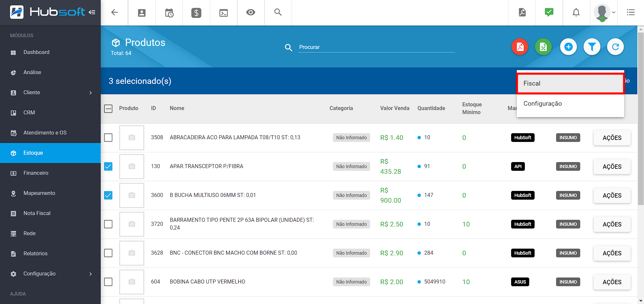This screenshot has width=644, height=304.
Task: Sort by the ID column header
Action: click(153, 108)
